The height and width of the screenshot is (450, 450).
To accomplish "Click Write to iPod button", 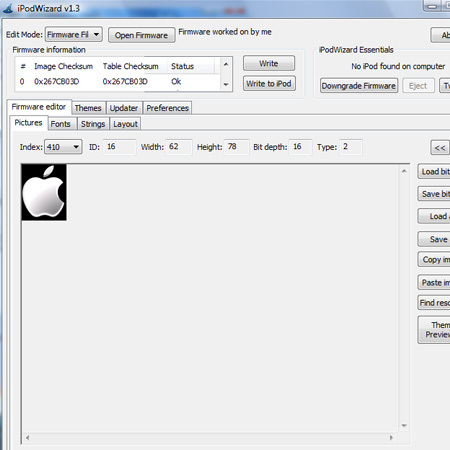I will click(x=269, y=84).
